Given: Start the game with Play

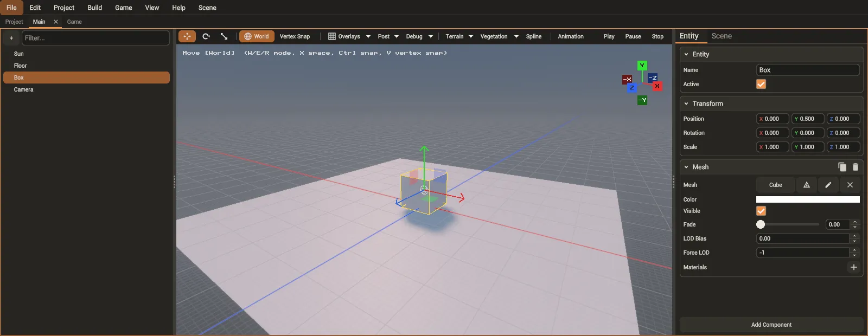Looking at the screenshot, I should pos(609,36).
